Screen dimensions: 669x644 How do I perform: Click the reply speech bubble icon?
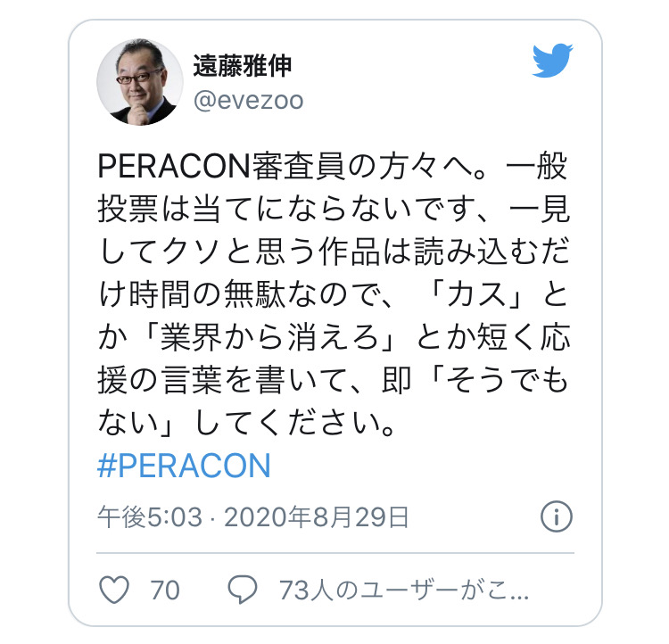tap(243, 590)
